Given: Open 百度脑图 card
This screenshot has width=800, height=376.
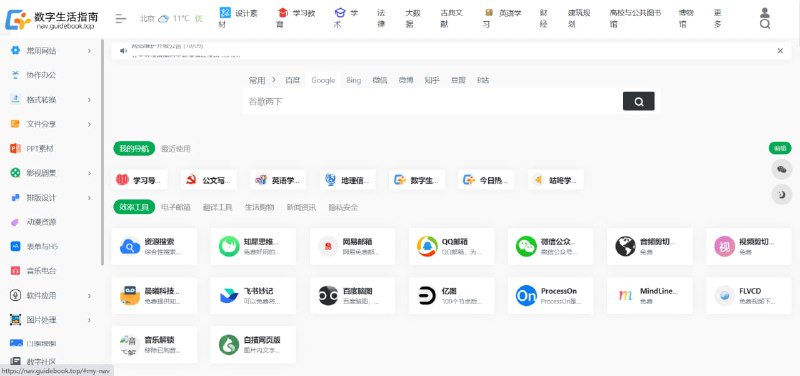Looking at the screenshot, I should (352, 295).
